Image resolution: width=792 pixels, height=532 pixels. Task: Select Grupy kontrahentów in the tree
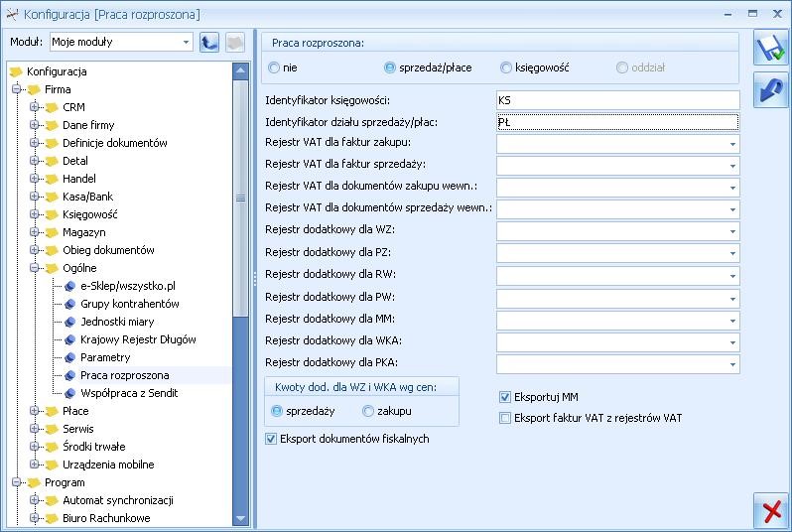(x=122, y=304)
